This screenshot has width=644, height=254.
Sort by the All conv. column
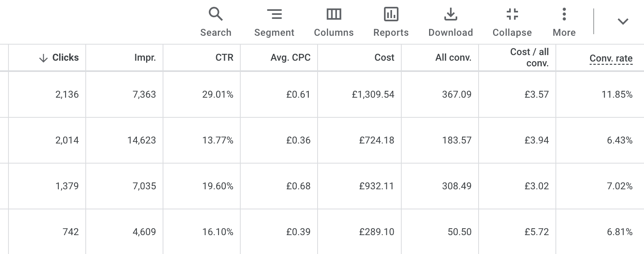[x=453, y=57]
